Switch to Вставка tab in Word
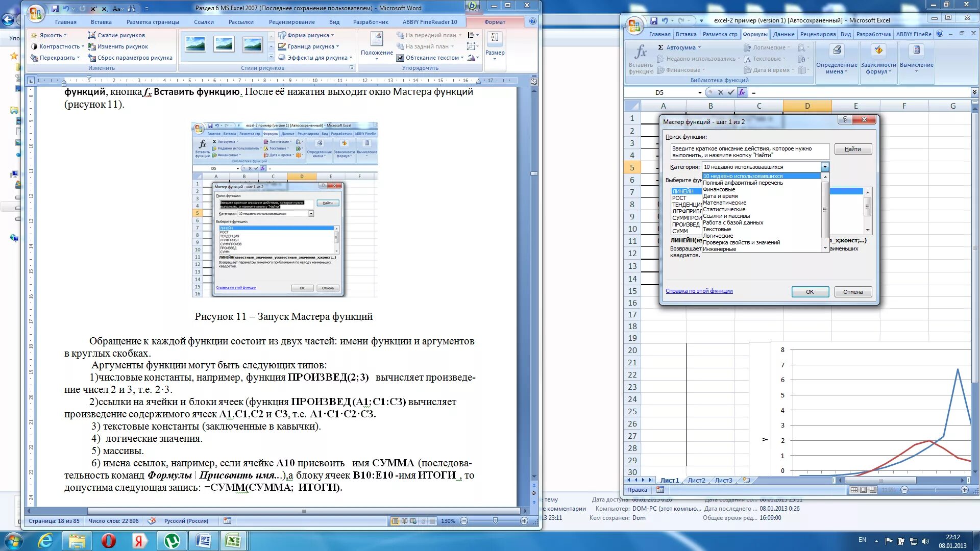 point(101,22)
